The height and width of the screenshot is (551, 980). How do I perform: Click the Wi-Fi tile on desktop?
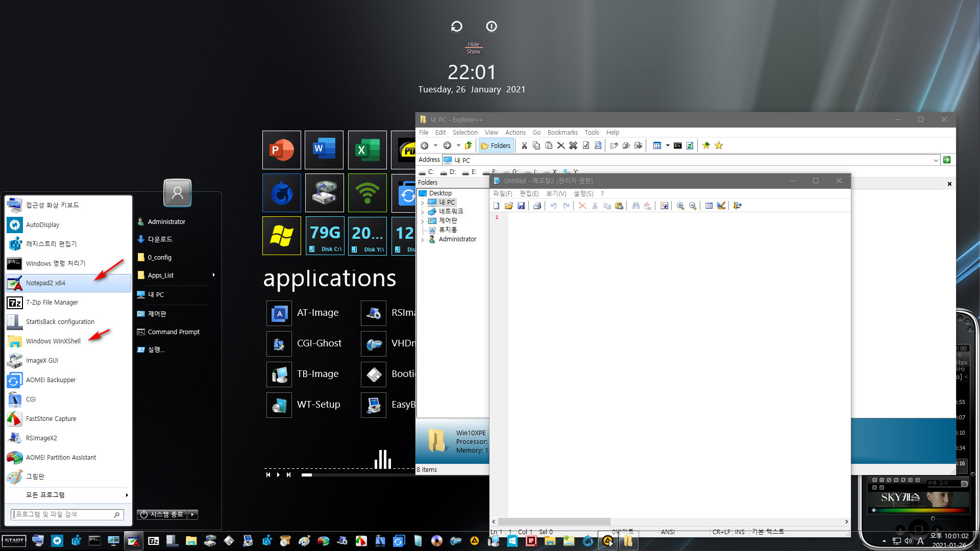[367, 193]
